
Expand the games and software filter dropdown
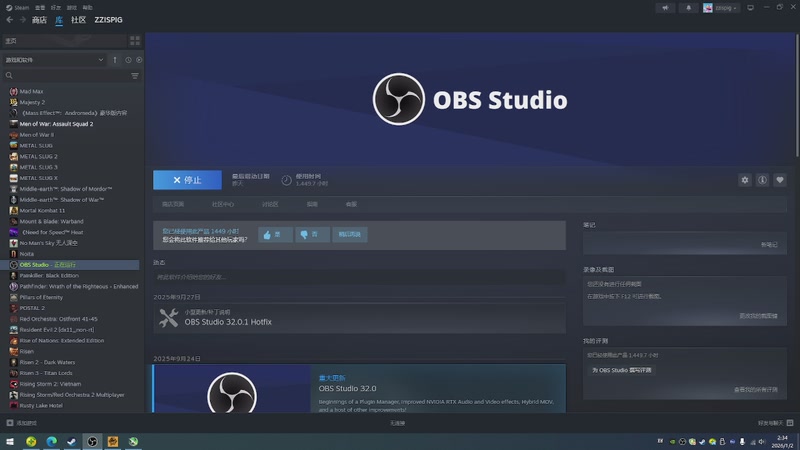click(x=54, y=60)
